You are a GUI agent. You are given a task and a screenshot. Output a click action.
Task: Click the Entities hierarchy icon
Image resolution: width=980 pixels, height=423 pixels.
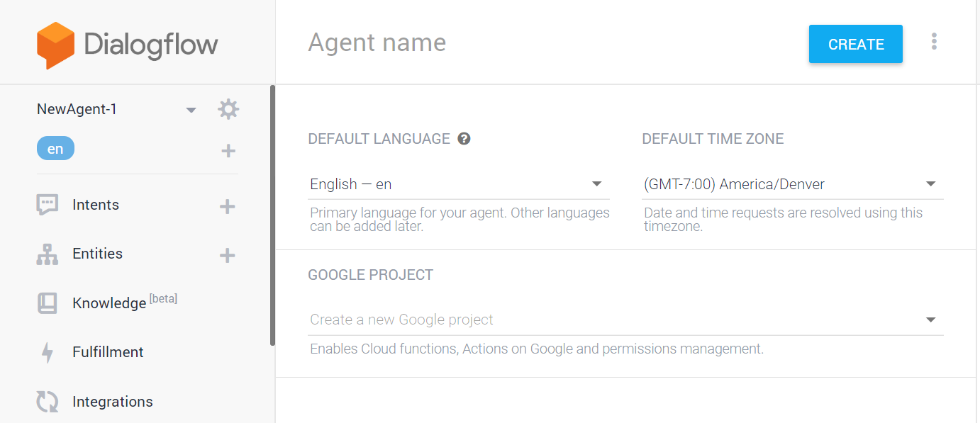point(47,253)
